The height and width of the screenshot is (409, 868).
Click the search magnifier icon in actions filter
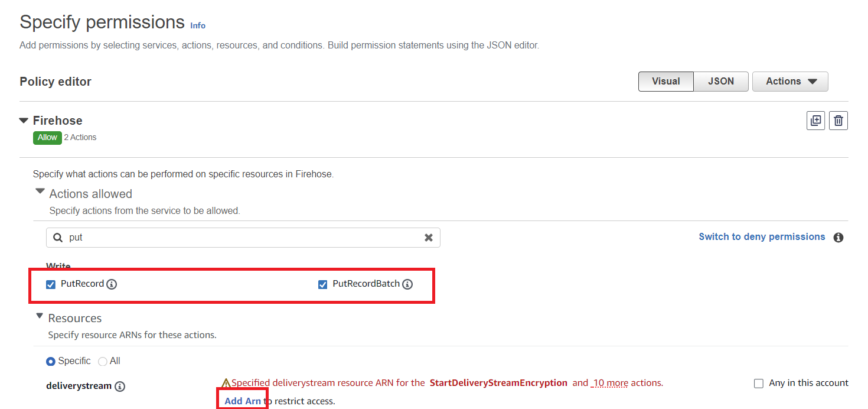pyautogui.click(x=58, y=238)
